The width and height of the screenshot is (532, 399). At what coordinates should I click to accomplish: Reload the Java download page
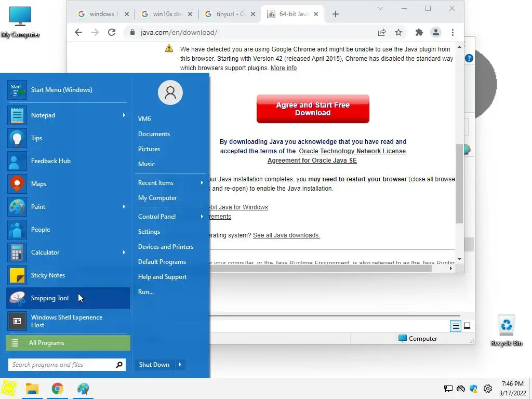pos(112,33)
